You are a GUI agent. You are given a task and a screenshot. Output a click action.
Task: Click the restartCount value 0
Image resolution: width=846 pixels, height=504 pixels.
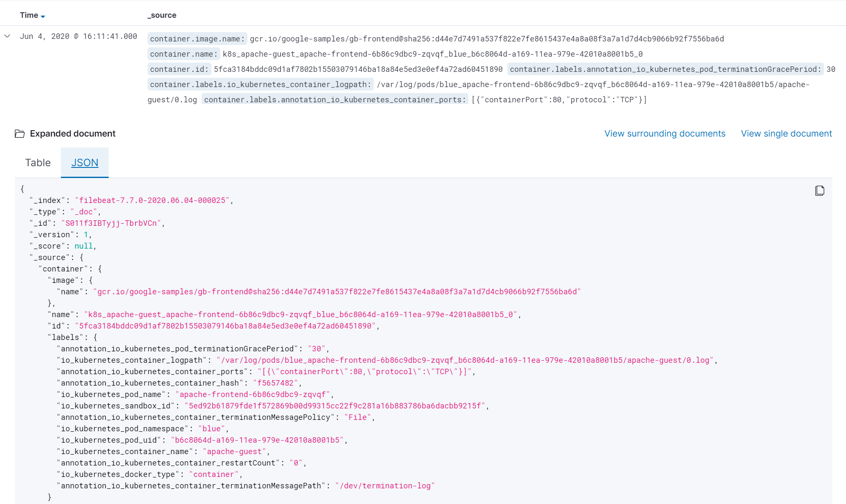point(296,463)
